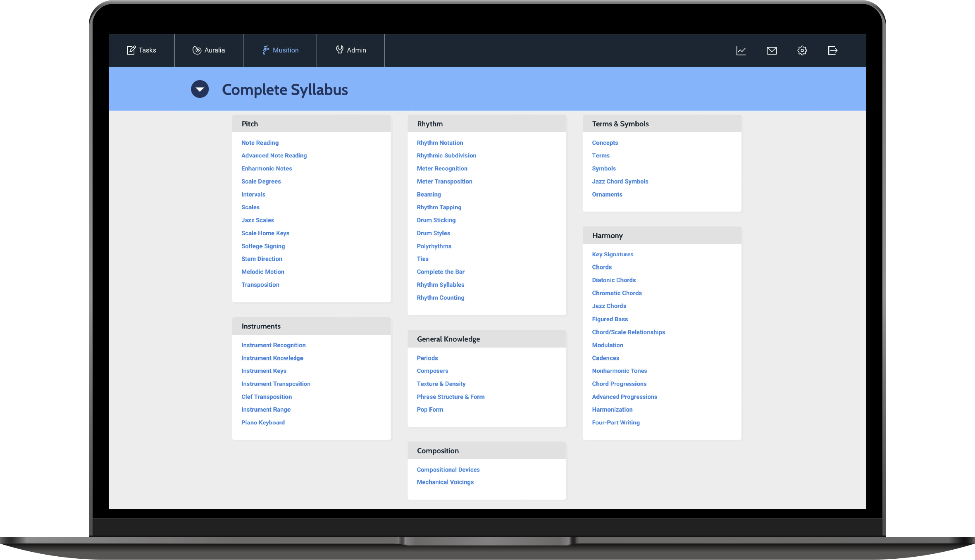The width and height of the screenshot is (975, 560).
Task: Select Mechanical Voicings under Composition
Action: 445,482
